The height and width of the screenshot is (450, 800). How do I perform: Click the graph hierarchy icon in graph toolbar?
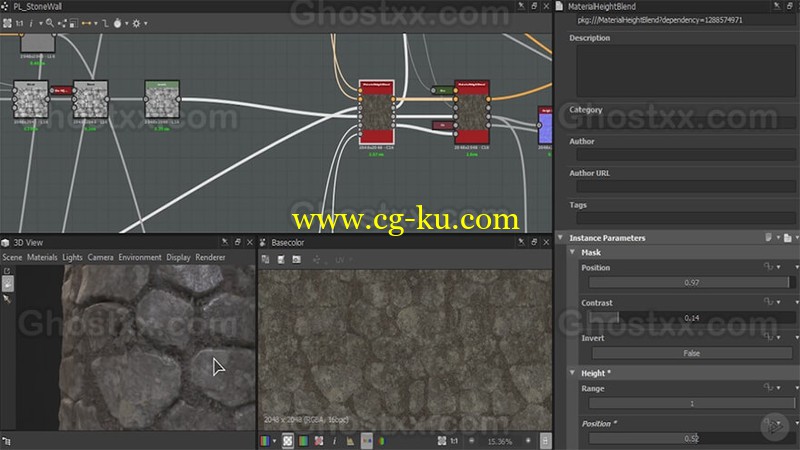point(62,23)
